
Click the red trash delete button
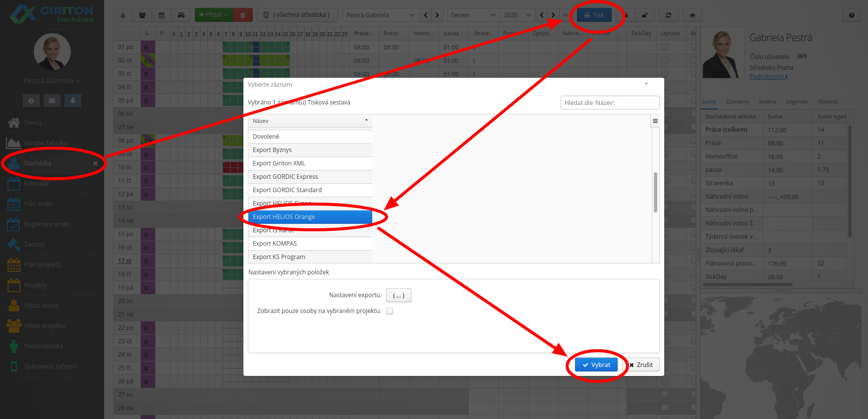click(x=243, y=15)
